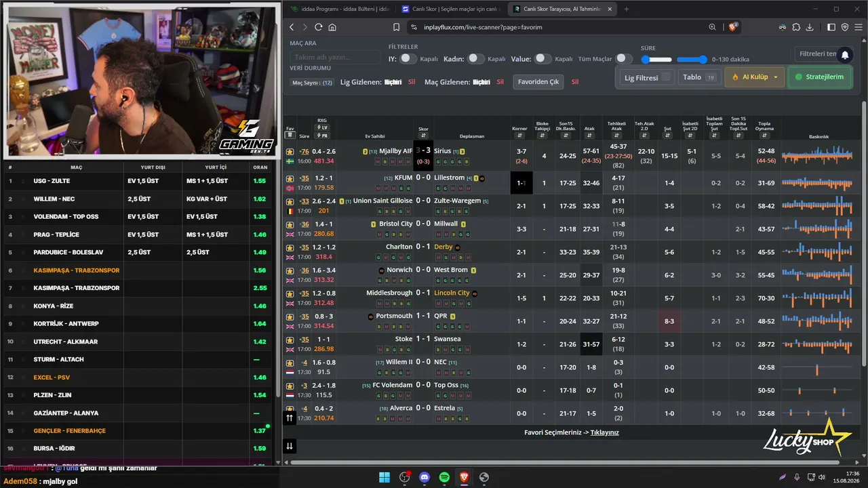868x488 pixels.
Task: Check the Lig Filtresi checkbox
Action: point(667,77)
